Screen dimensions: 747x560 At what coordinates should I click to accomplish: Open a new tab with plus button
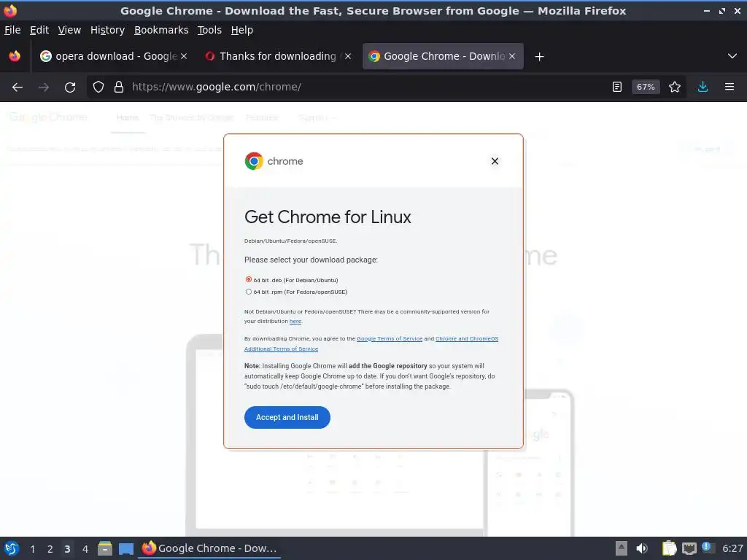(539, 57)
